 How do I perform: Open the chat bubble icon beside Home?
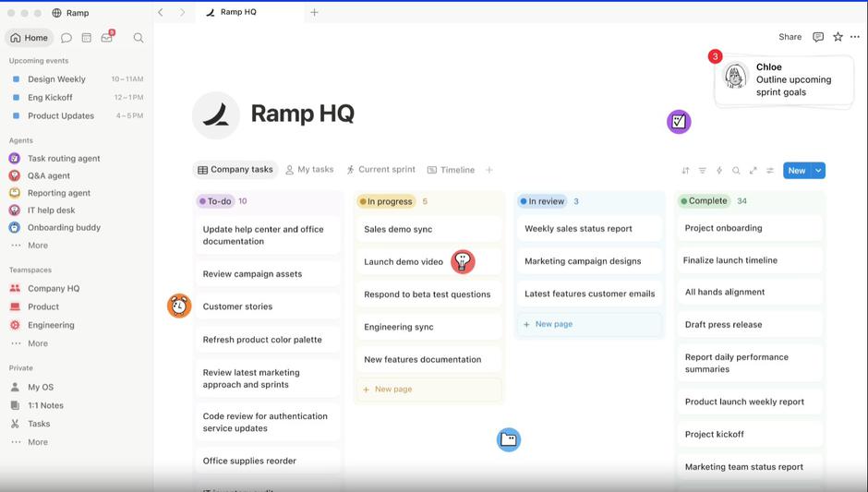pyautogui.click(x=66, y=38)
